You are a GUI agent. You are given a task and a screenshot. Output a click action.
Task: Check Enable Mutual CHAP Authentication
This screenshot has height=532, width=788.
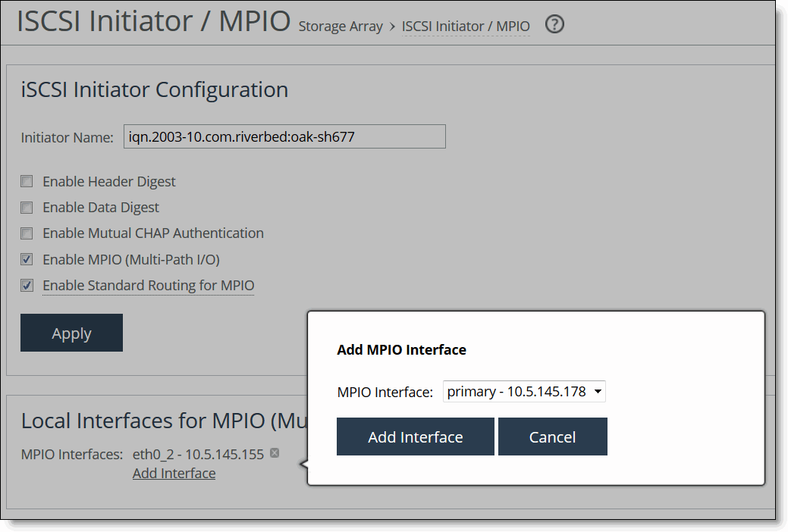pos(27,233)
